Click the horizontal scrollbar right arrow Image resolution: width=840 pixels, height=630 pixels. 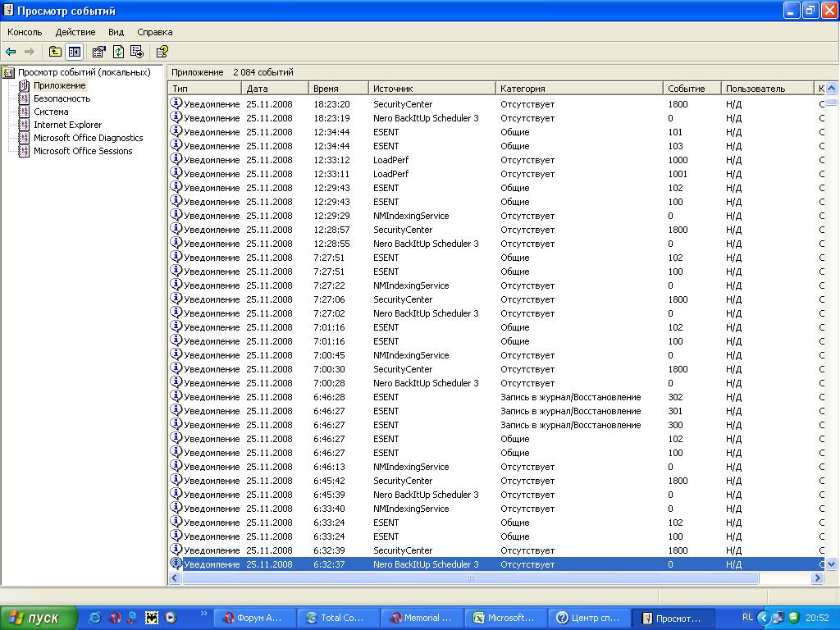coord(817,578)
